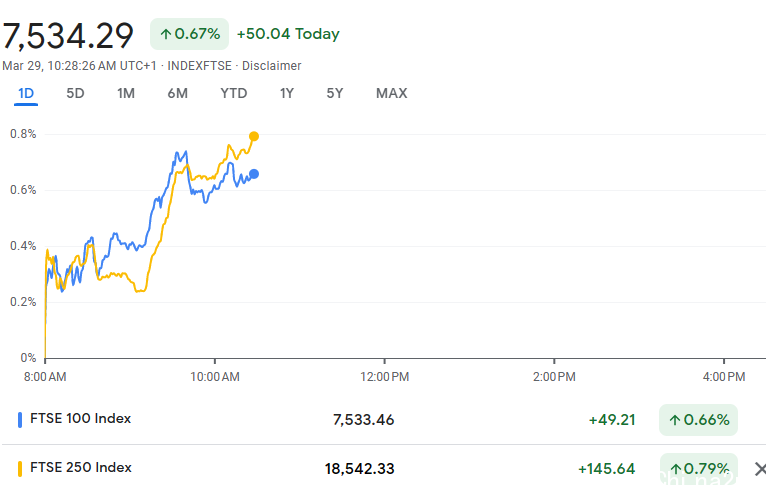Select the 1D time range tab
Viewport: 766px width, 493px height.
(26, 93)
